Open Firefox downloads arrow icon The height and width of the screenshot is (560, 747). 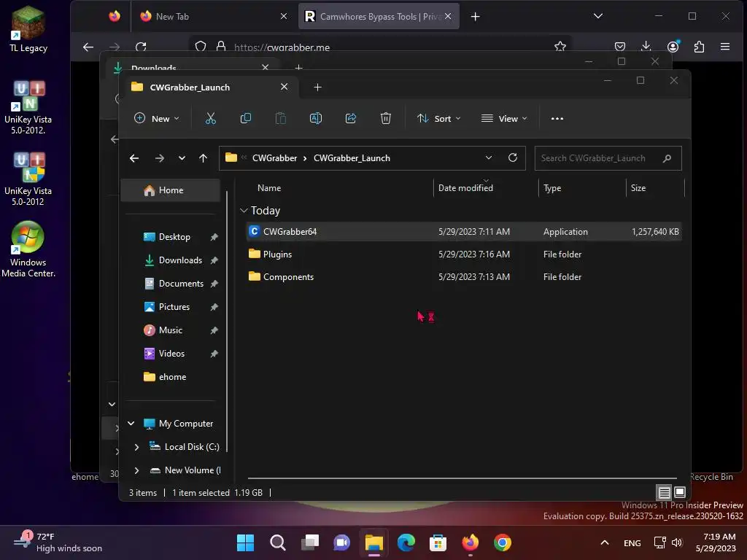point(646,46)
